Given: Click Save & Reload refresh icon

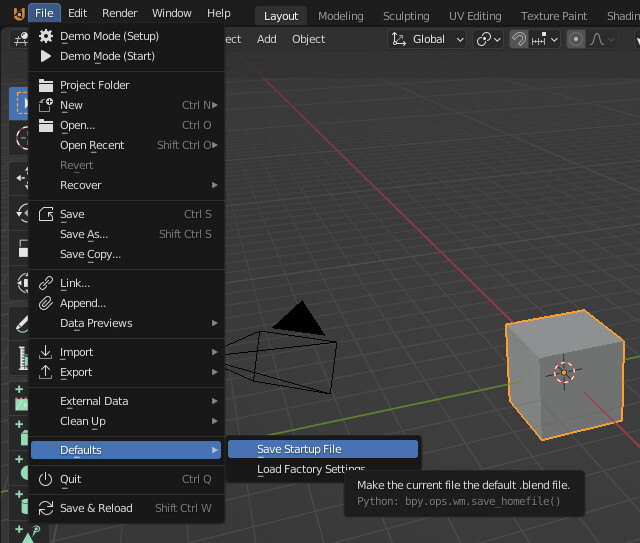Looking at the screenshot, I should click(46, 508).
